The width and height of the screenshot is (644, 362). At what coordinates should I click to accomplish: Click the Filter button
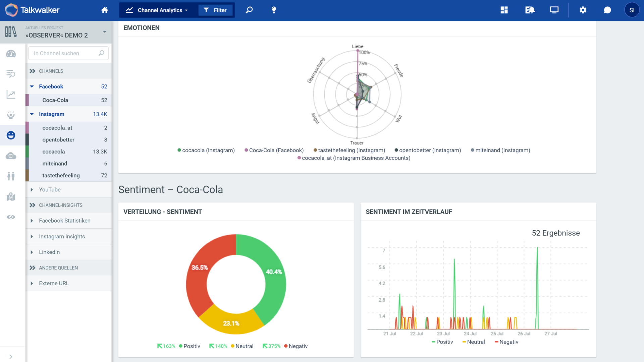215,10
